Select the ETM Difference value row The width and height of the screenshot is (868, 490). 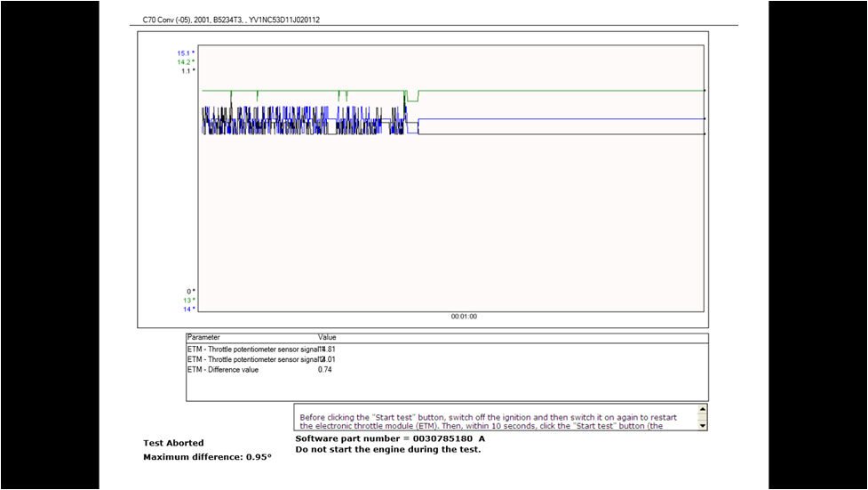click(223, 370)
